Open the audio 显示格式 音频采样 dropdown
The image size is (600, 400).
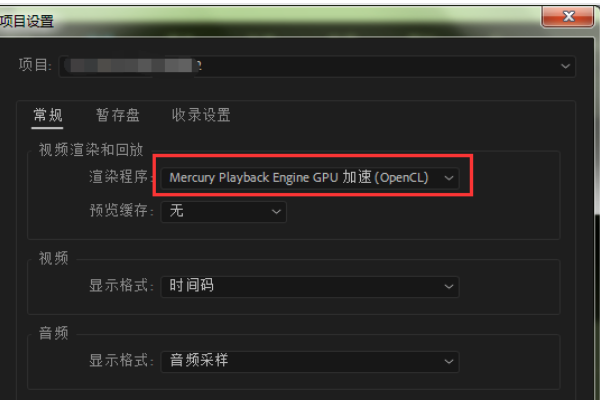tap(310, 361)
